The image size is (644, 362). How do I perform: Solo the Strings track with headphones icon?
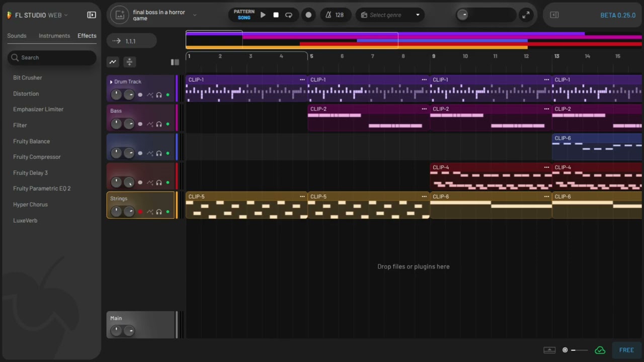tap(159, 212)
